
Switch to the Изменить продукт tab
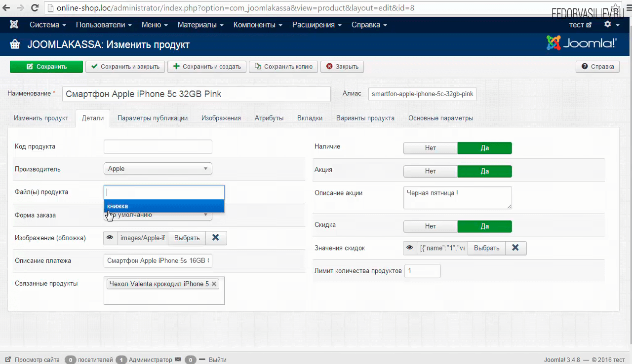[x=41, y=118]
